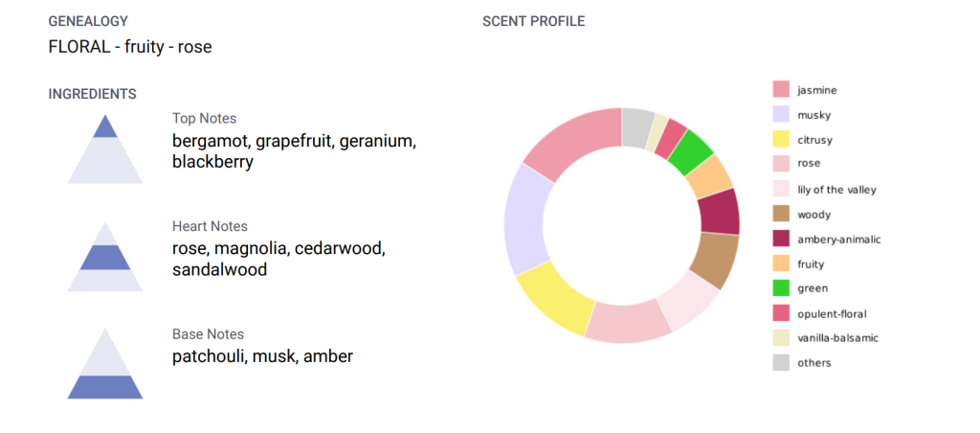This screenshot has height=433, width=980.
Task: Click the citrusy yellow legend swatch
Action: click(x=781, y=140)
